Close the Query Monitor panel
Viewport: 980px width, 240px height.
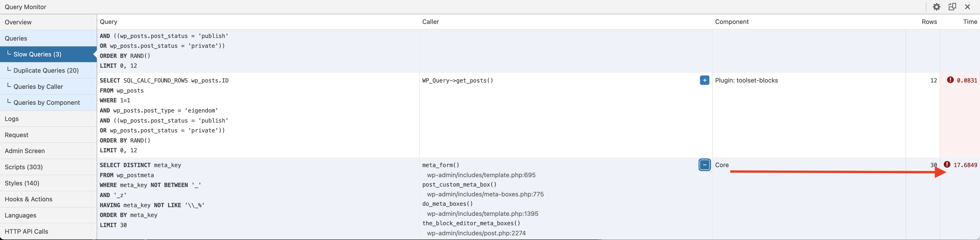[967, 7]
